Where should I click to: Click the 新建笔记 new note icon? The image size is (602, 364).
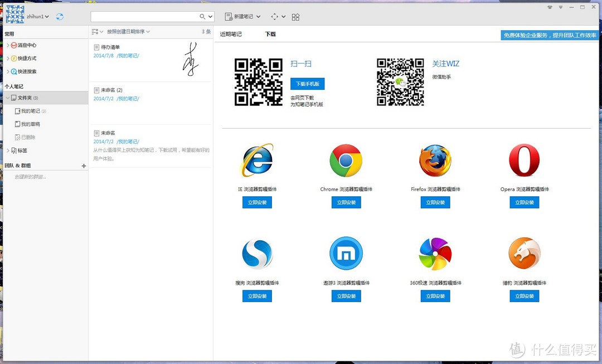(229, 17)
